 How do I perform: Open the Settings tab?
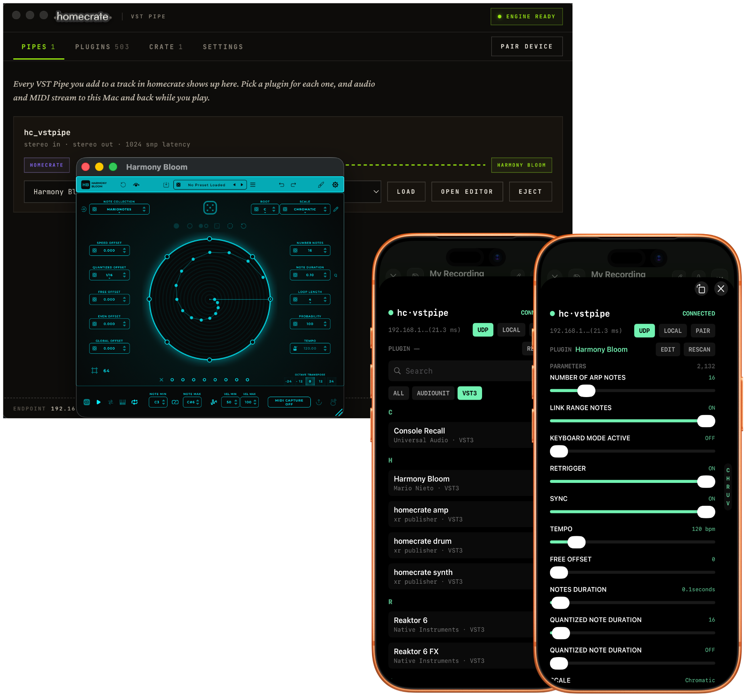223,47
